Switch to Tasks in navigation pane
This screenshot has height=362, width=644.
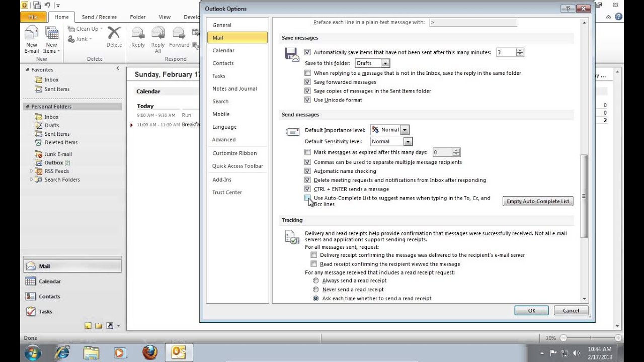coord(73,312)
